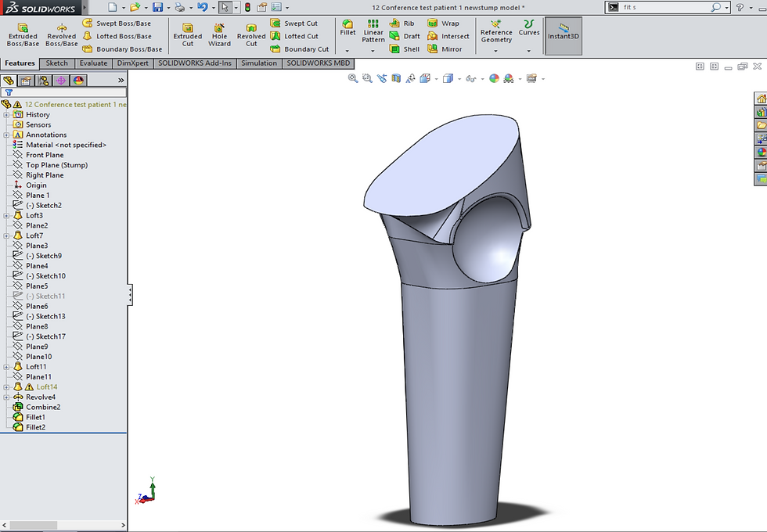Switch to the Evaluate tab
Screen dimensions: 767x532
tap(93, 63)
